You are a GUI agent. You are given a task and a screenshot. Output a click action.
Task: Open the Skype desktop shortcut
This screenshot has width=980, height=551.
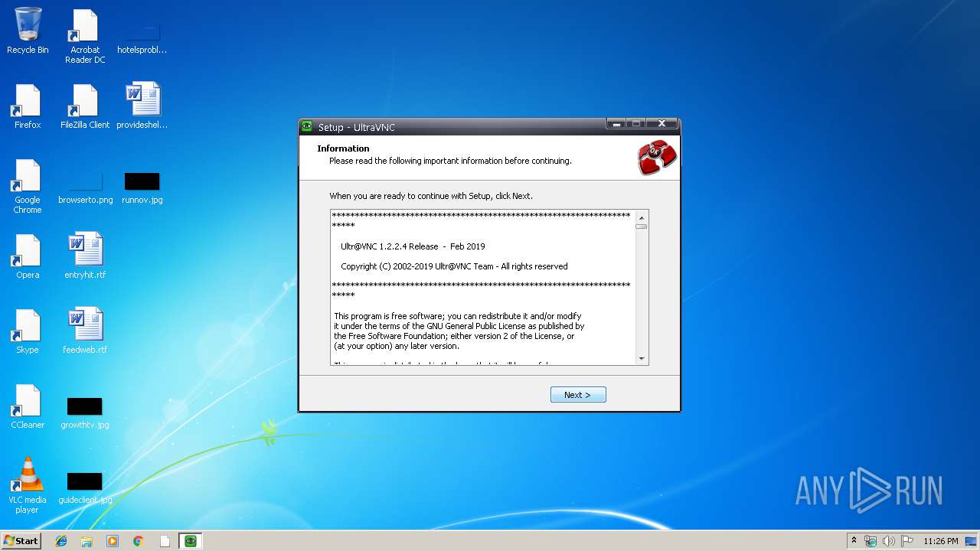pos(28,331)
